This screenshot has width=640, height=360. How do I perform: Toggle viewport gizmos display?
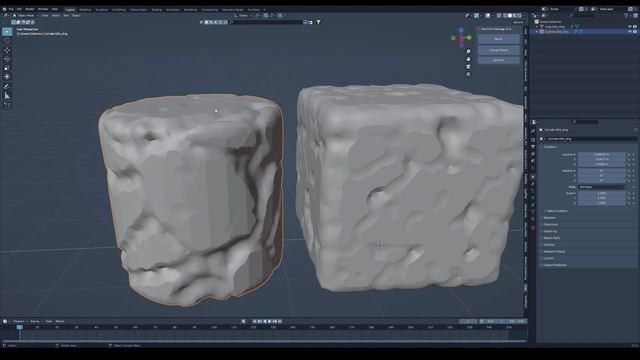[477, 16]
